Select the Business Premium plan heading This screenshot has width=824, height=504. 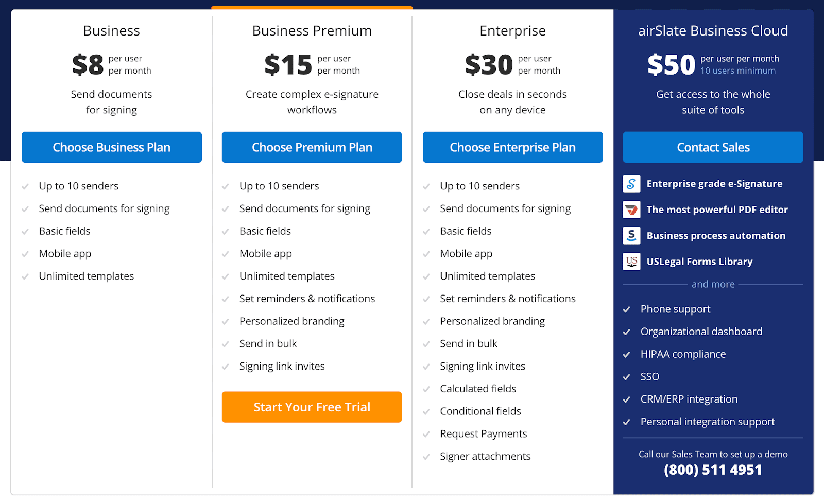click(312, 31)
